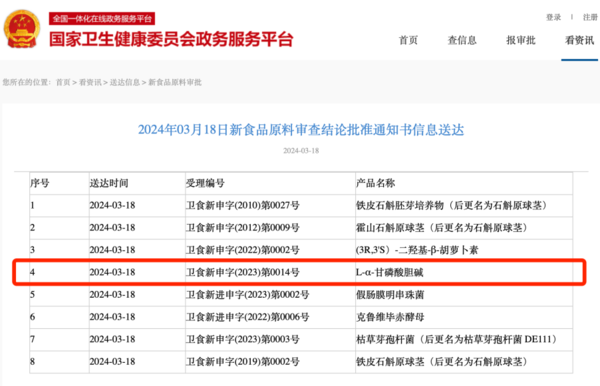Viewport: 600px width, 386px height.
Task: Click the 国家卫生健康委员会政务服务平台 site title
Action: [x=171, y=39]
